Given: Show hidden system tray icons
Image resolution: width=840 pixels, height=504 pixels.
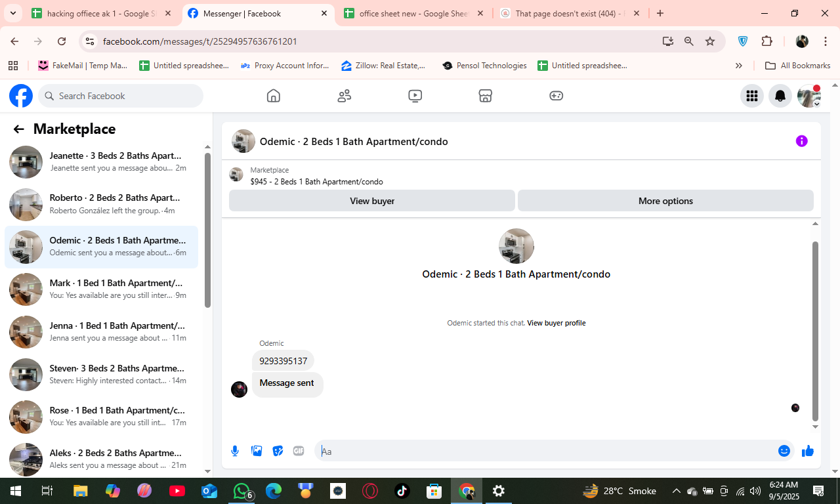Looking at the screenshot, I should (x=676, y=491).
